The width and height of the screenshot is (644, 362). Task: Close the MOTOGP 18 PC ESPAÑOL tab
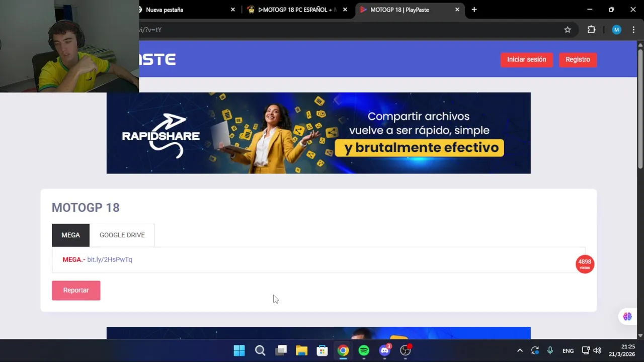[345, 10]
